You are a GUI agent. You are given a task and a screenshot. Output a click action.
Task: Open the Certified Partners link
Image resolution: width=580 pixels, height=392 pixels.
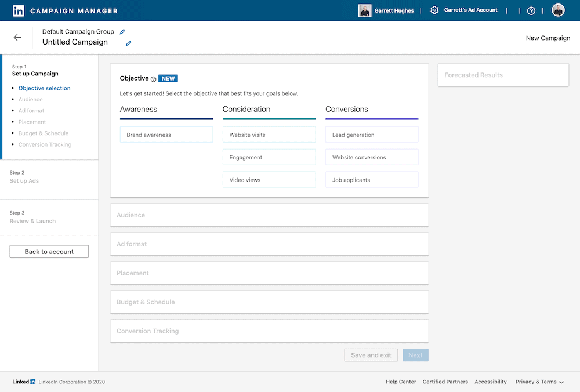pyautogui.click(x=445, y=382)
